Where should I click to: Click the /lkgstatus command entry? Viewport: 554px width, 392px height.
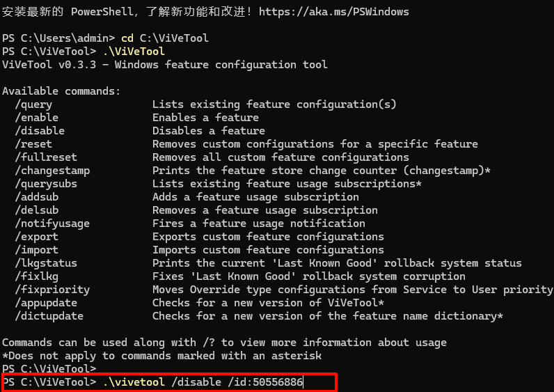46,263
